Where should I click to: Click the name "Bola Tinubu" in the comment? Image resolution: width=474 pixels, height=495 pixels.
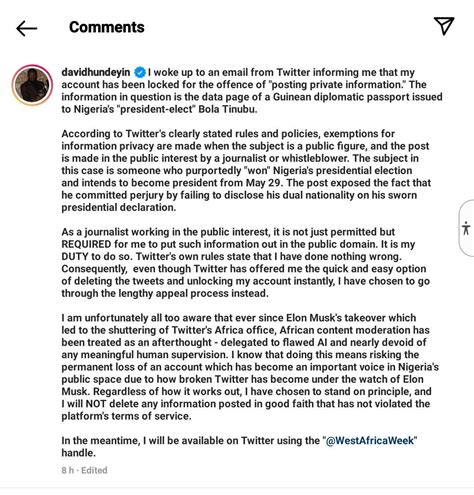[228, 109]
